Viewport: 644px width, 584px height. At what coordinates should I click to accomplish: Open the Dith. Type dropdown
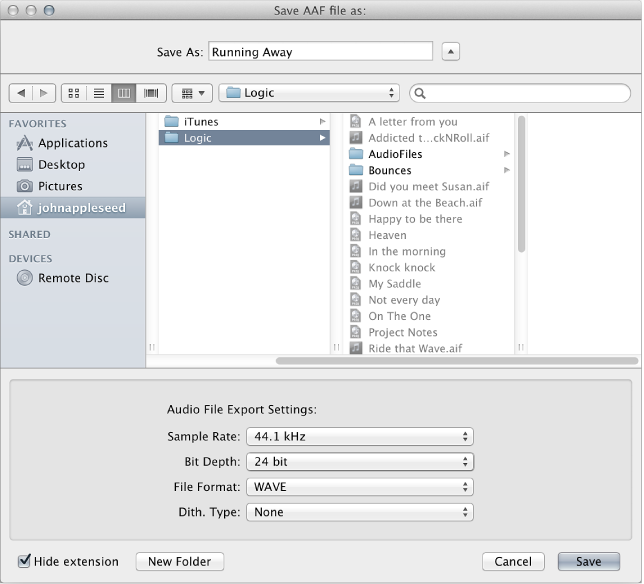[x=360, y=512]
